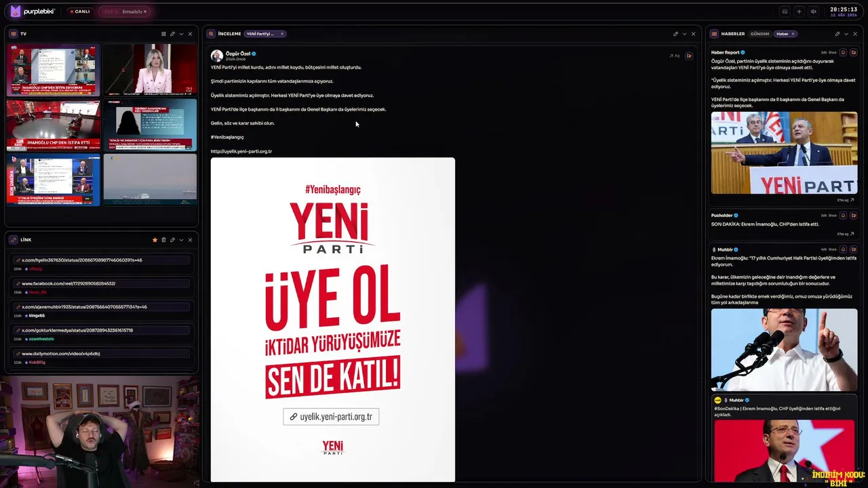Viewport: 868px width, 488px height.
Task: Click the #Yenibaşlangıç hashtag in the post text
Action: [227, 137]
